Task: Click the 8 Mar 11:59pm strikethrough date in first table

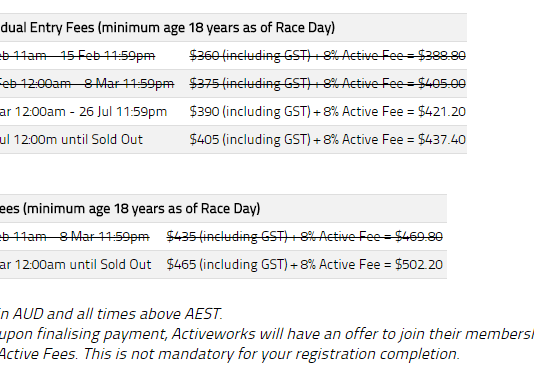Action: (129, 83)
